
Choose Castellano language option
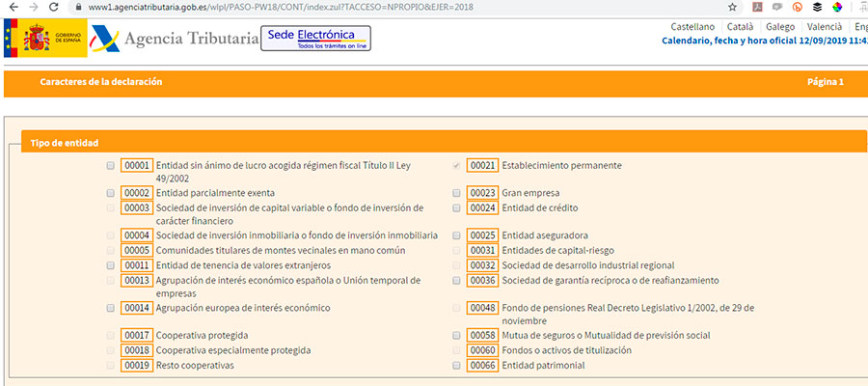click(x=693, y=27)
